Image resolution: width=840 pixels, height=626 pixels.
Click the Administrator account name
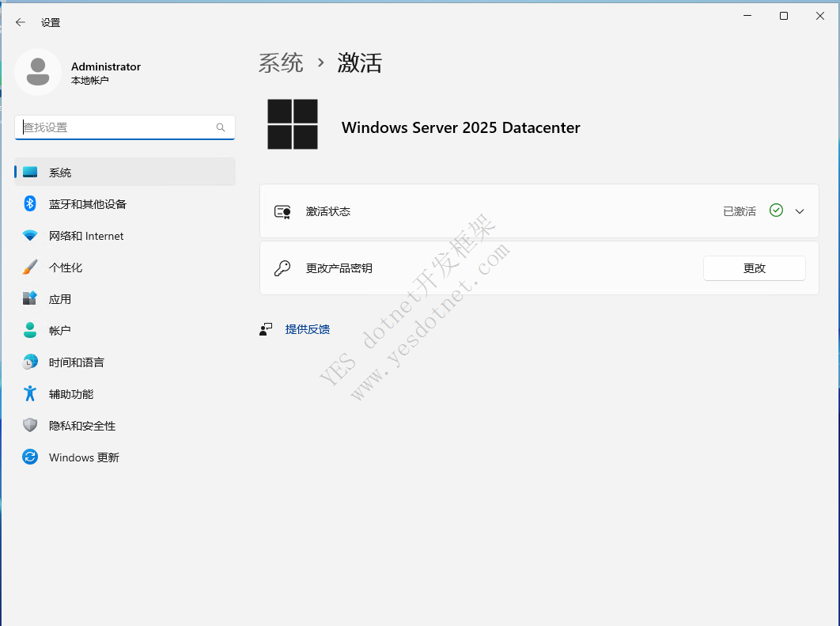(x=106, y=66)
